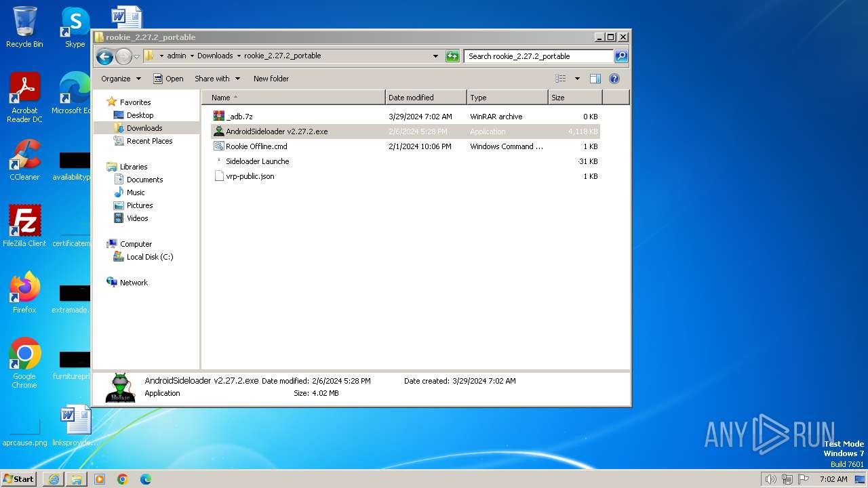Viewport: 868px width, 488px height.
Task: Sort by the Size column header
Action: 575,98
